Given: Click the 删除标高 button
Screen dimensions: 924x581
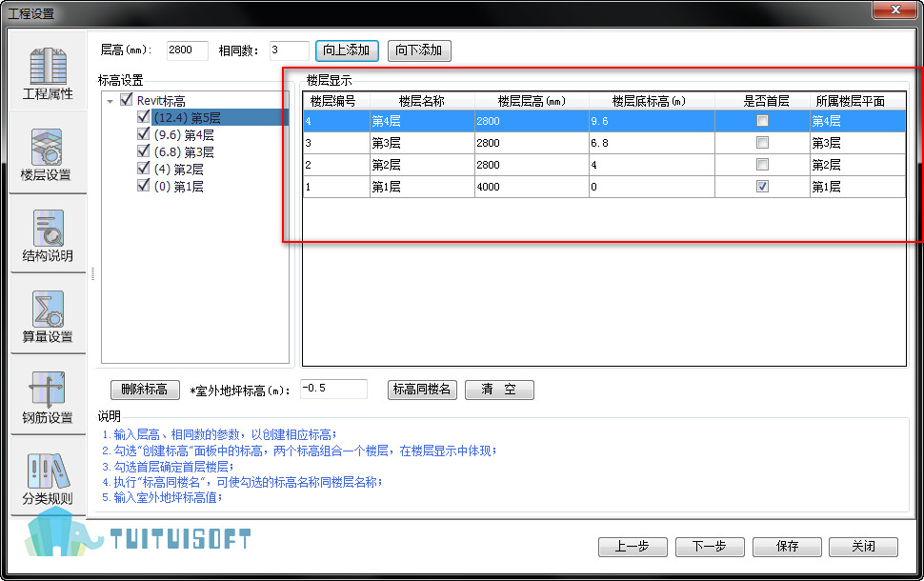Looking at the screenshot, I should click(145, 390).
